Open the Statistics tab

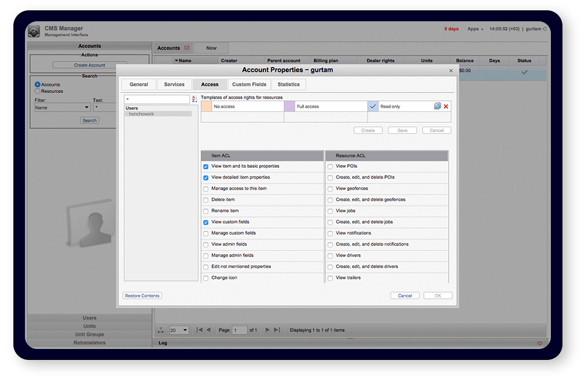(x=289, y=85)
